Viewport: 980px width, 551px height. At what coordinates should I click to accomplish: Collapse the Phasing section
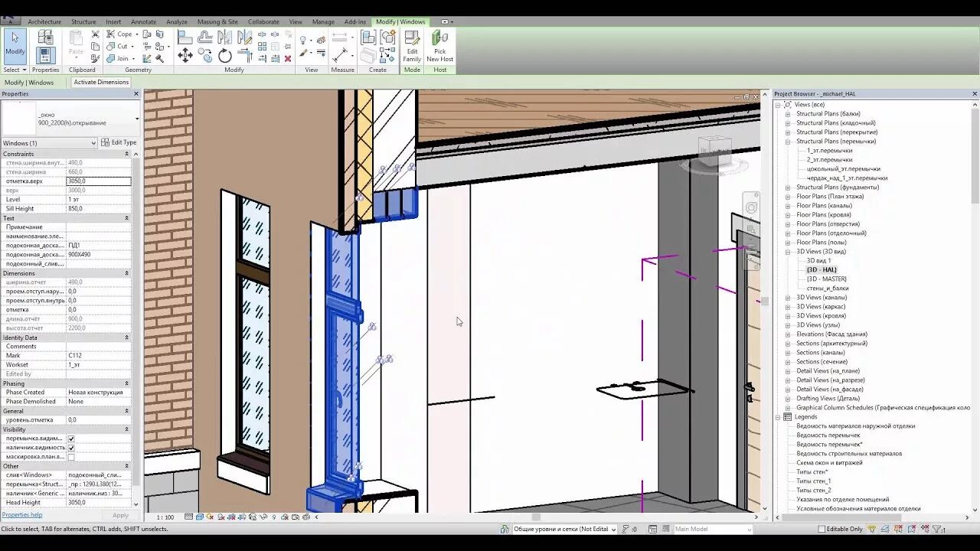click(127, 383)
